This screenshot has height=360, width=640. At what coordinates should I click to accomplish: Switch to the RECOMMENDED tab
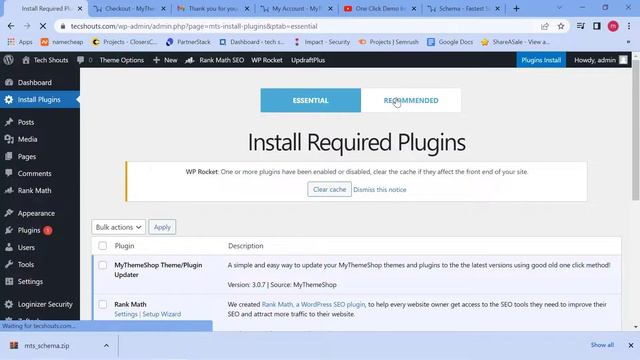[411, 100]
